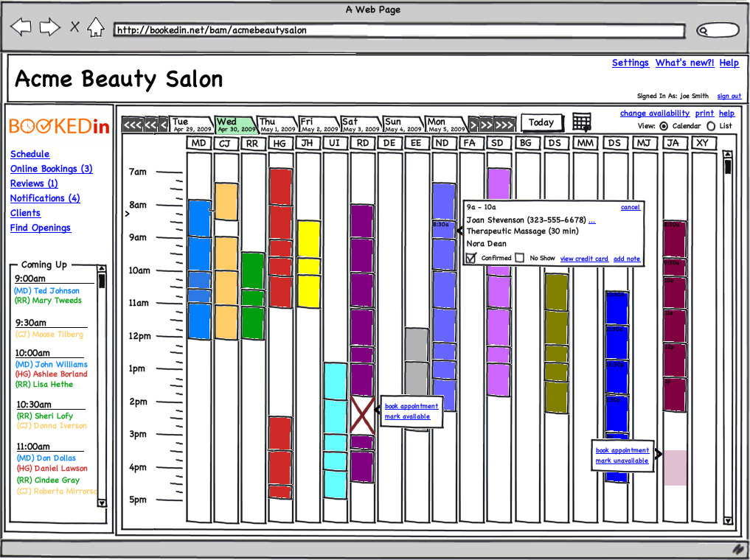
Task: Open Schedule in the sidebar
Action: [30, 154]
